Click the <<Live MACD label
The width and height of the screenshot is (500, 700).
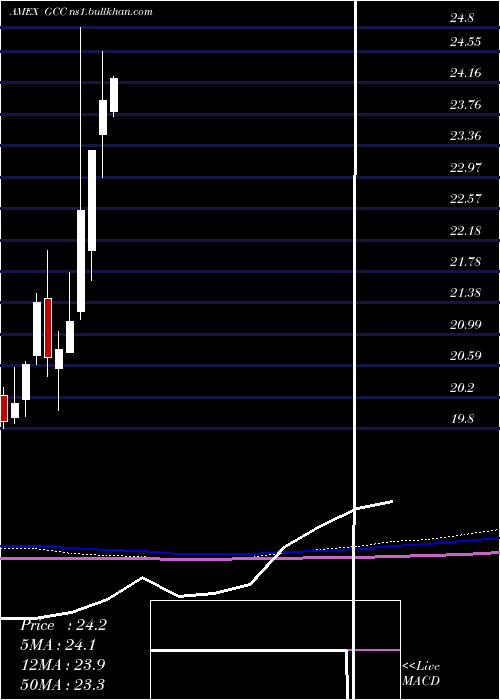[x=421, y=673]
